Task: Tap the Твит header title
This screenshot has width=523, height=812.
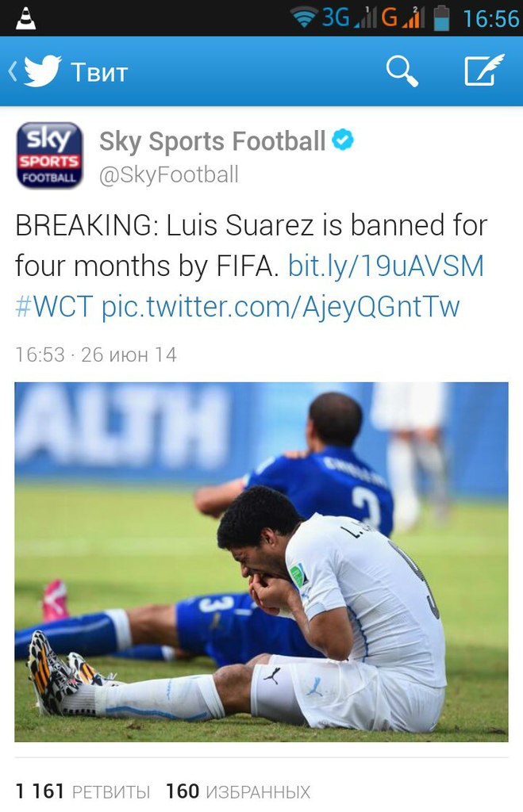Action: (x=99, y=72)
